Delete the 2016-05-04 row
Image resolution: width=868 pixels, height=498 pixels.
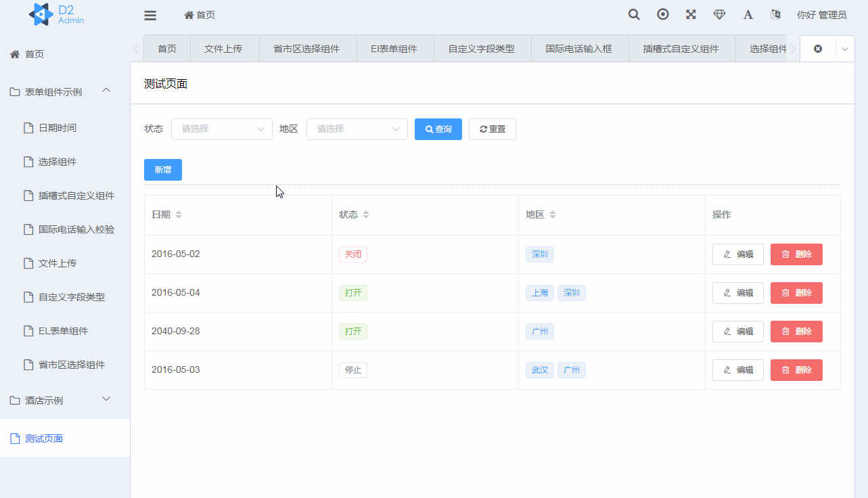(796, 293)
